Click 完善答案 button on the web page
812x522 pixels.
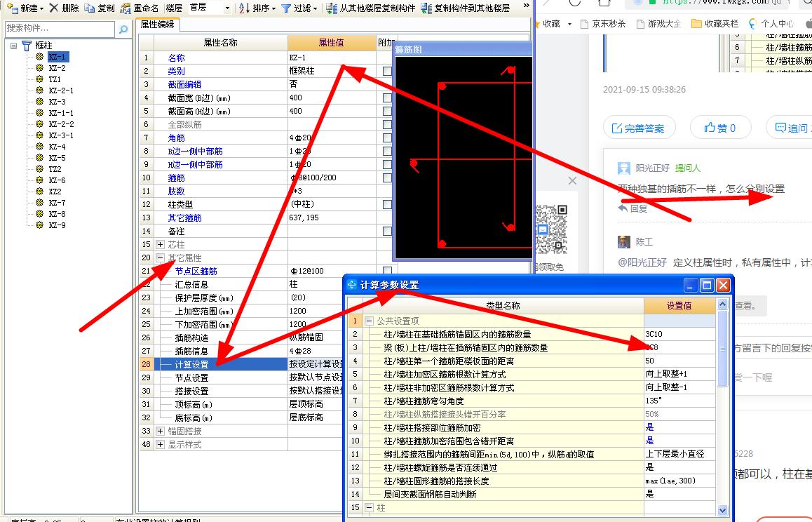639,128
